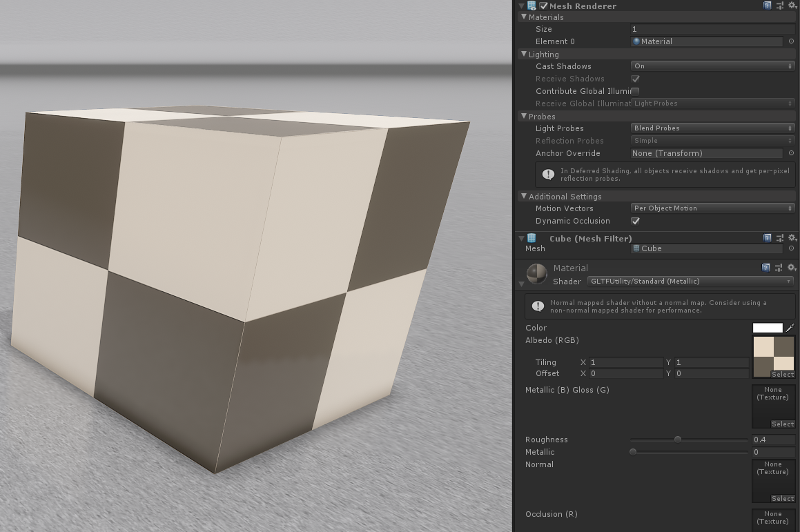Open the Mesh Renderer help documentation
This screenshot has width=800, height=532.
pos(767,6)
